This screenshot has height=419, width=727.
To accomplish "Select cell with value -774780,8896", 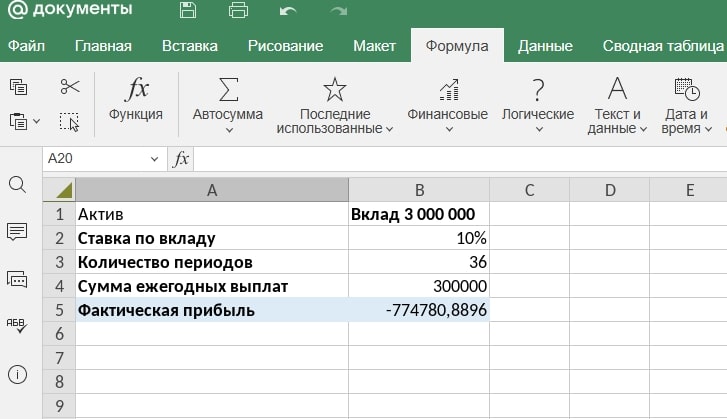I will [x=419, y=310].
